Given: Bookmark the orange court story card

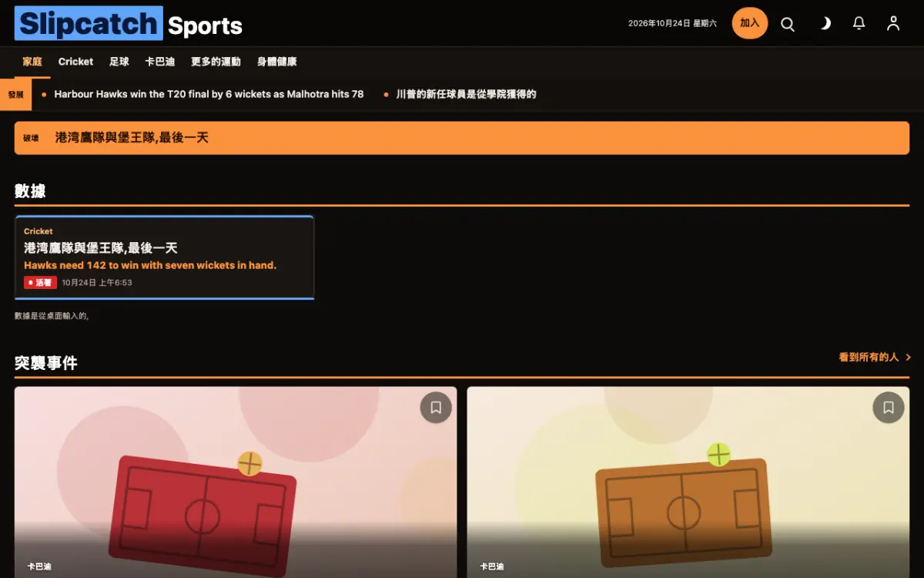Looking at the screenshot, I should 889,408.
